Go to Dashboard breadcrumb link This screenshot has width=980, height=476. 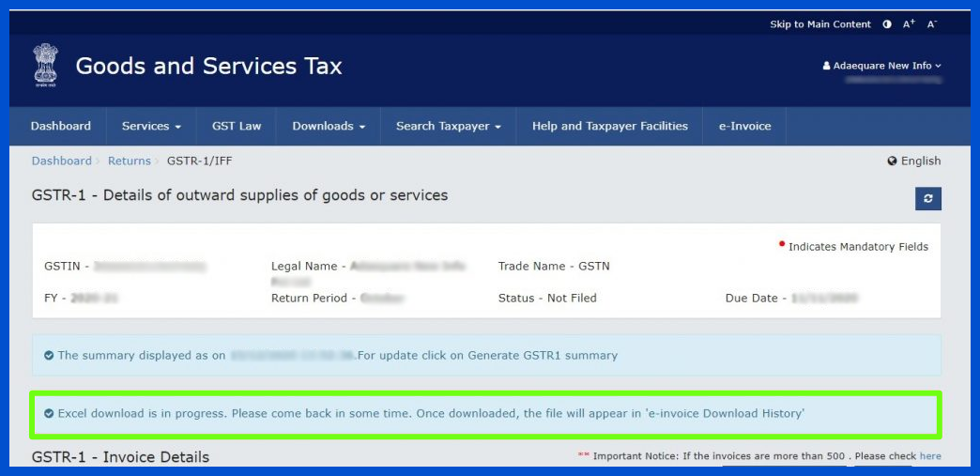[61, 161]
